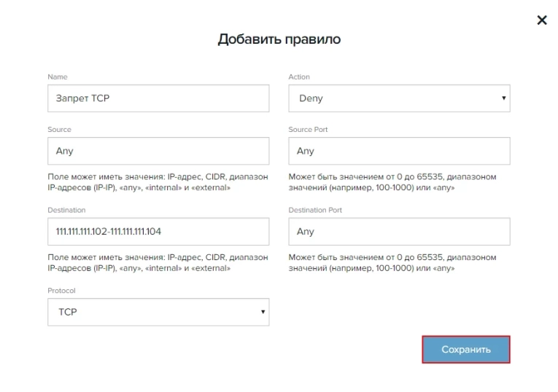The height and width of the screenshot is (392, 558).
Task: Click the arrow of the Action combo box
Action: pos(503,98)
